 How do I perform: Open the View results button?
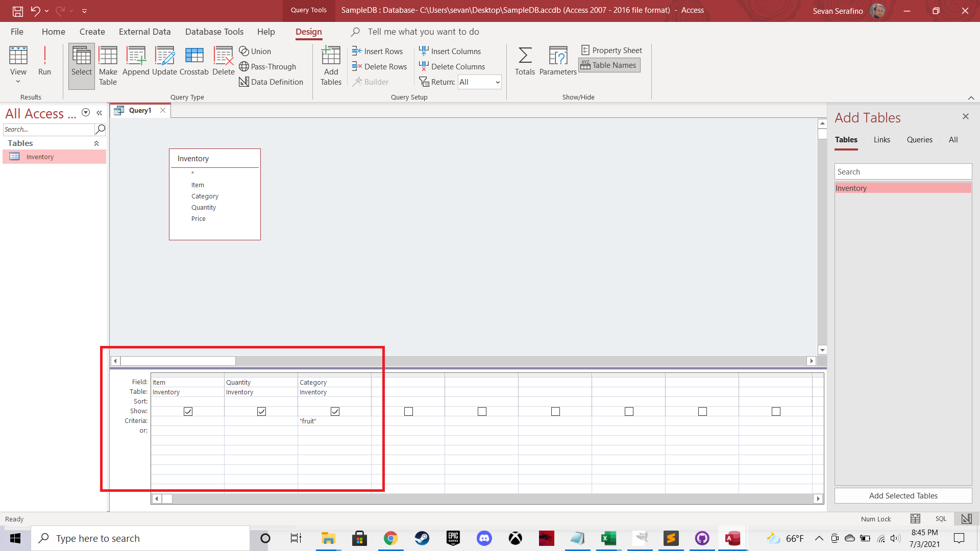pos(18,56)
